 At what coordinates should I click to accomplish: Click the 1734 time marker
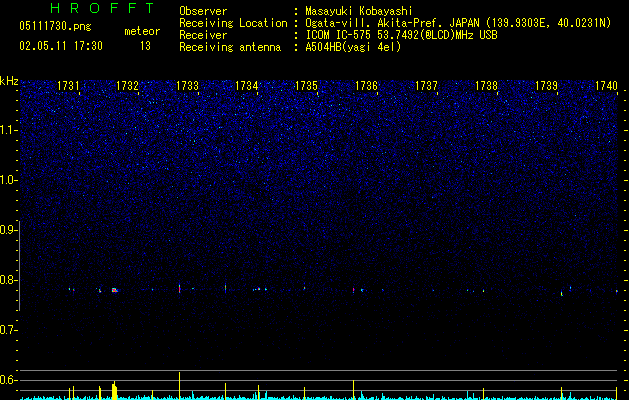point(246,86)
